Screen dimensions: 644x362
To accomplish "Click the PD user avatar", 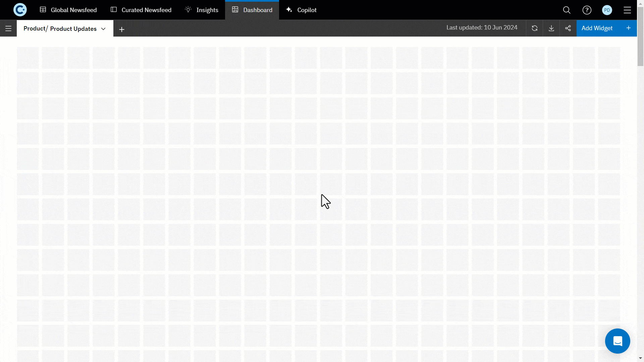I will click(607, 10).
